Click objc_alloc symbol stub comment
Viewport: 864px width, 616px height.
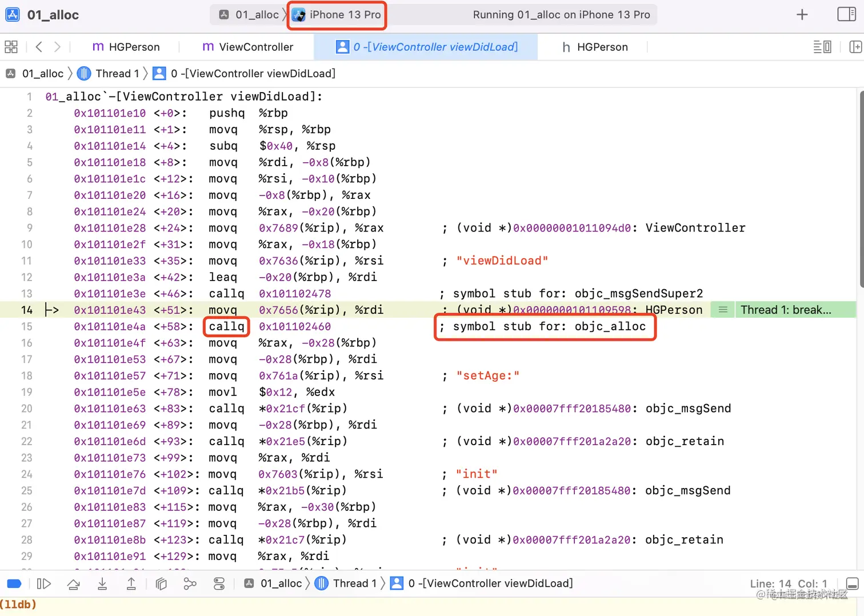543,326
